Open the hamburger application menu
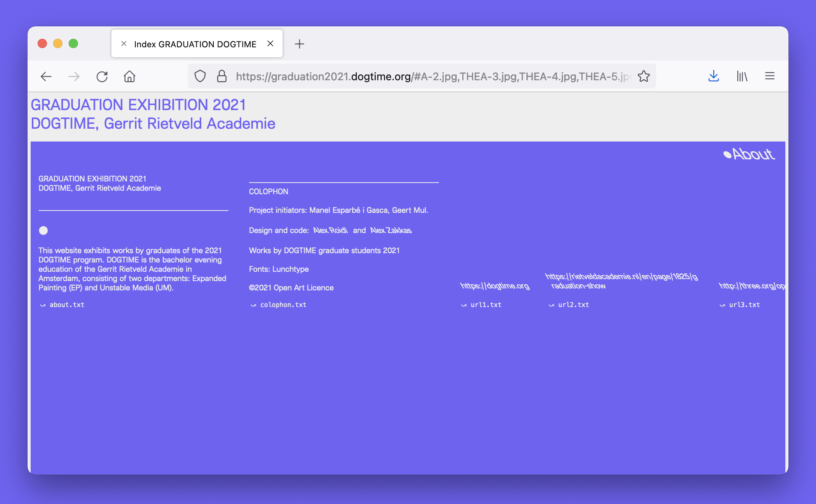Screen dimensions: 816x504 [769, 76]
